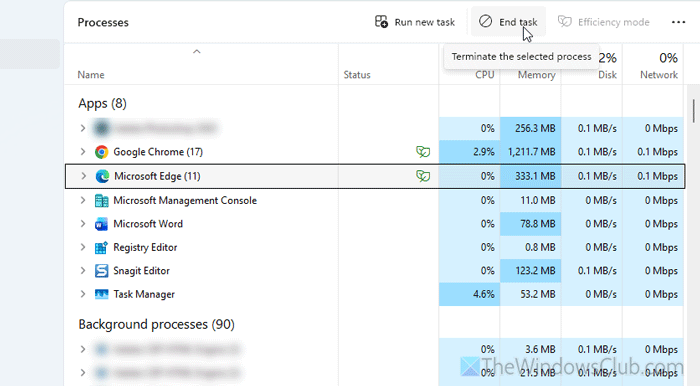The width and height of the screenshot is (700, 386).
Task: Click Snagit Editor's 123.2 MB memory cell
Action: tap(531, 271)
